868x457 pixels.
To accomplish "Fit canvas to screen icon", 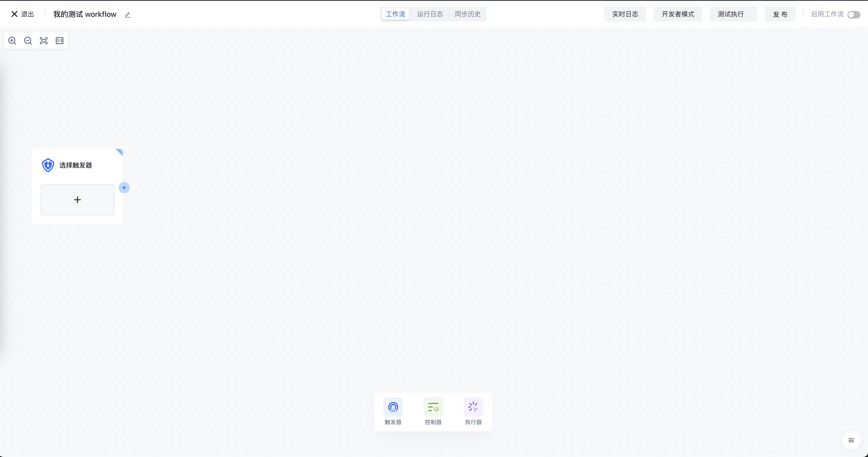I will [x=44, y=41].
